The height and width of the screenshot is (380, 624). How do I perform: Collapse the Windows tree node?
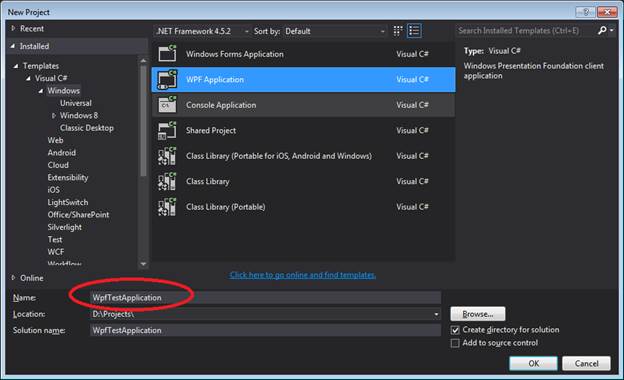point(41,91)
